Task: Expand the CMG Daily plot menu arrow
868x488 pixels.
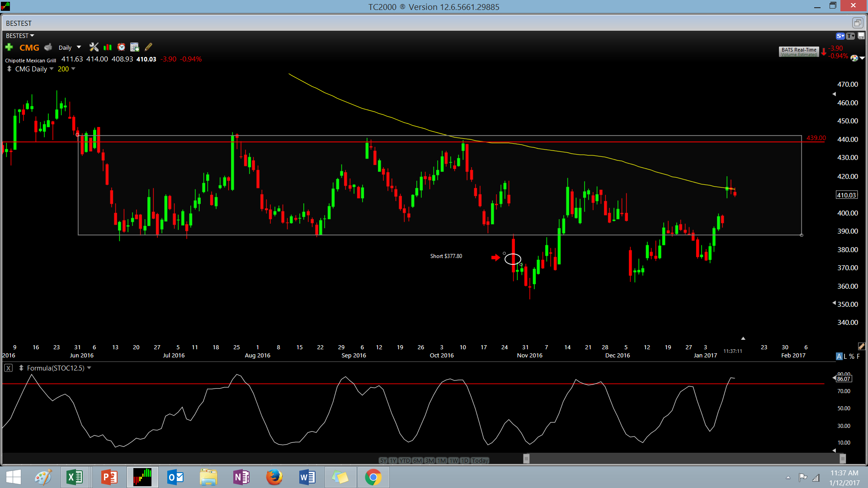Action: (x=51, y=69)
